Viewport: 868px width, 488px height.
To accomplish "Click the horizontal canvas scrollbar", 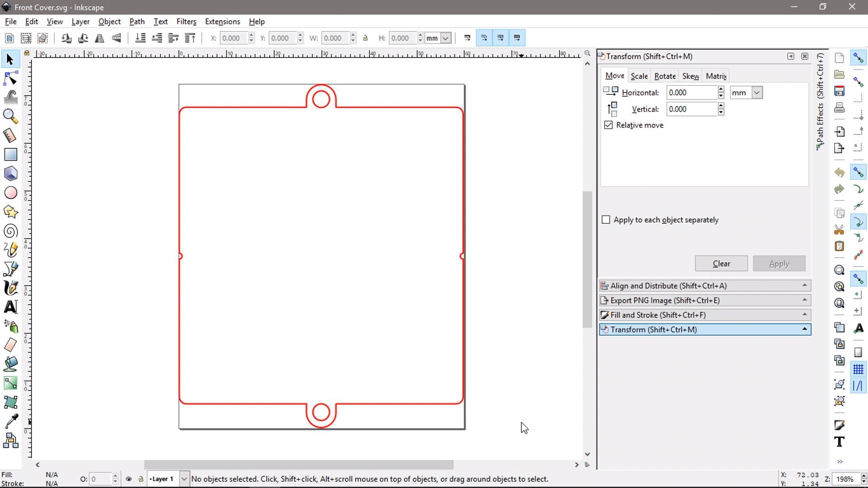I will (298, 465).
